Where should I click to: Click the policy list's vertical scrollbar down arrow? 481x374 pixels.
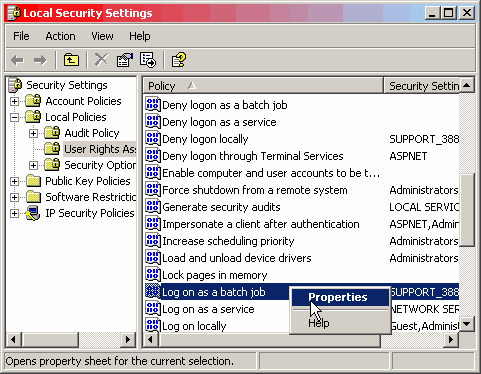tap(467, 323)
